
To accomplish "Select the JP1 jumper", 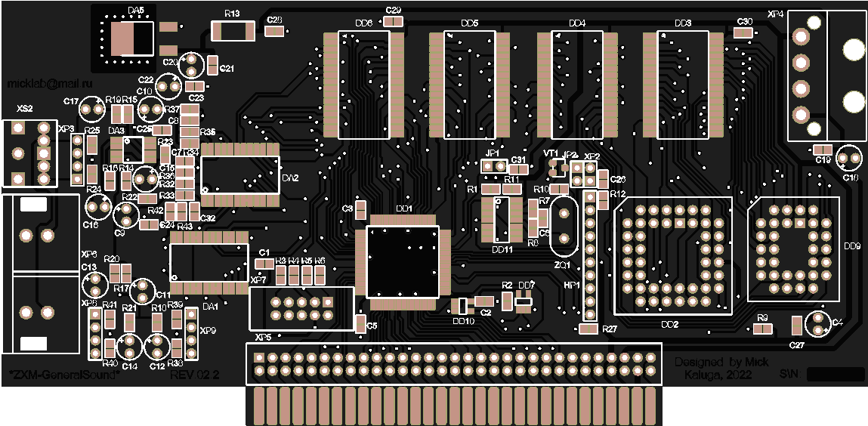I will 493,165.
